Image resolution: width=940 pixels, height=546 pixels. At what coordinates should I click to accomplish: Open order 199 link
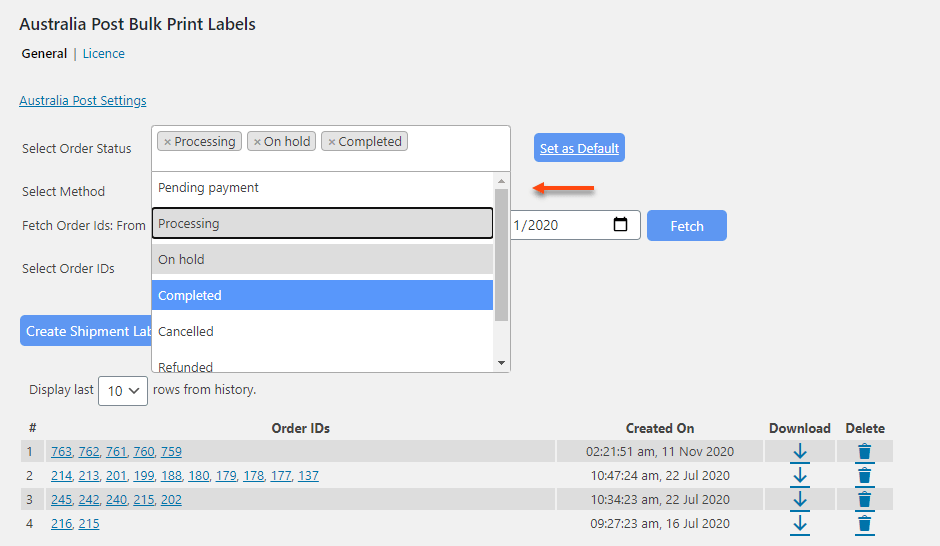point(144,476)
